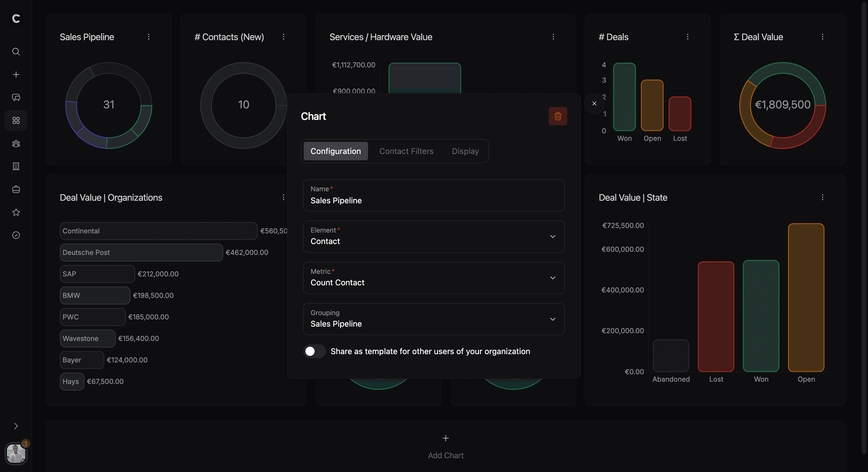Enable sharing as template for organization users
Viewport: 868px width, 472px height.
click(x=314, y=351)
